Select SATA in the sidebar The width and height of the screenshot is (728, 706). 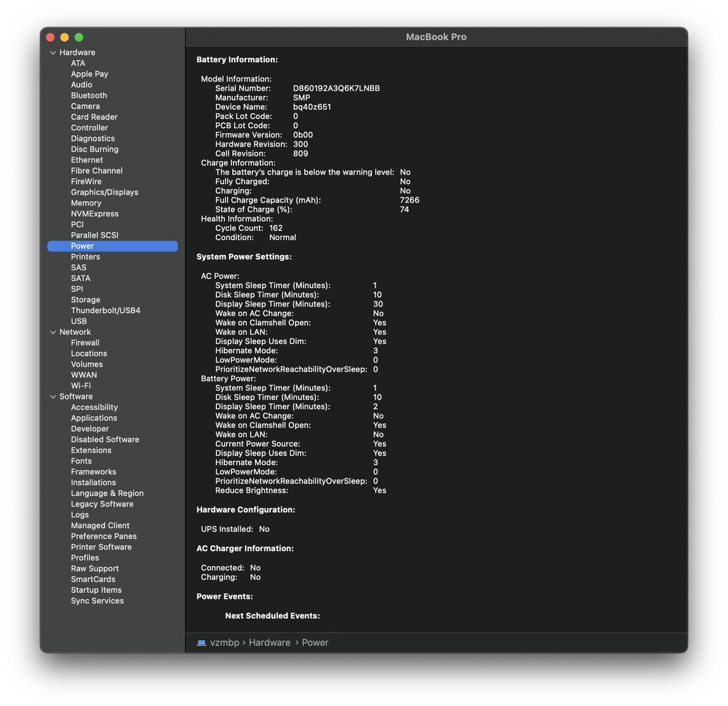point(81,278)
